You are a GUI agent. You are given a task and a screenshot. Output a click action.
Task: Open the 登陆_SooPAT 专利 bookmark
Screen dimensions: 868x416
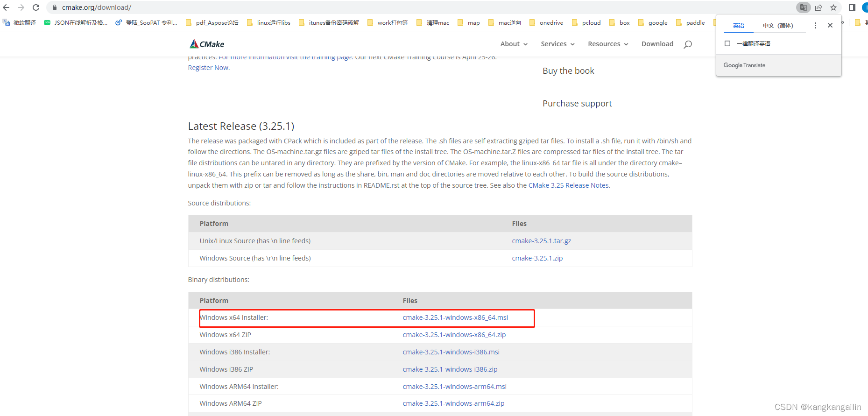tap(146, 22)
